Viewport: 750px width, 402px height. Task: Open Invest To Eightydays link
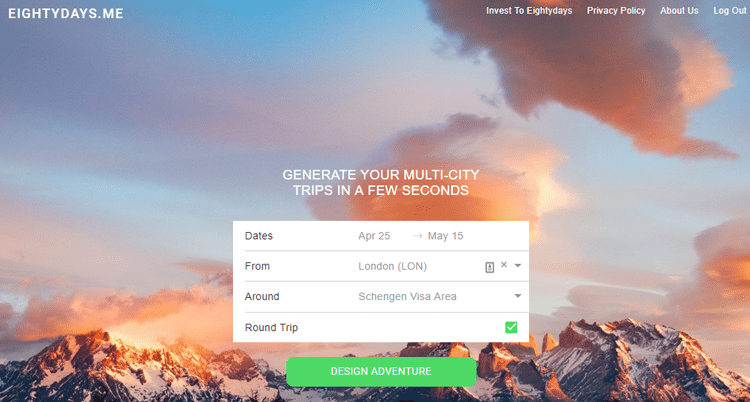pyautogui.click(x=529, y=11)
